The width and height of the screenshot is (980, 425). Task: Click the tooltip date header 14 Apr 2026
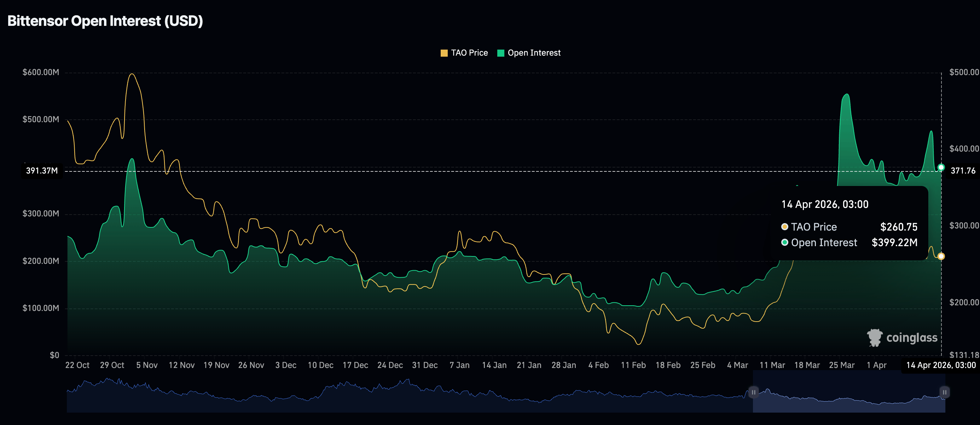(824, 204)
